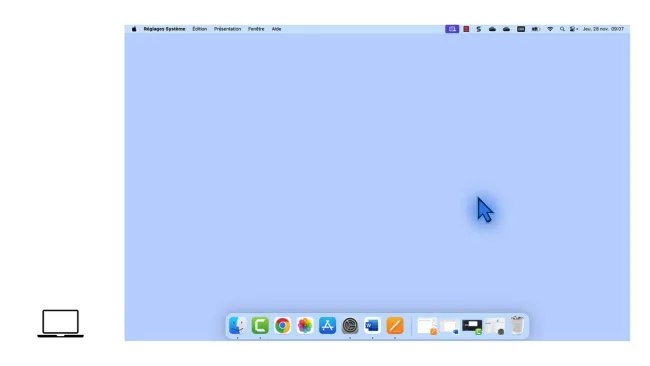Open the Apple menu

click(134, 29)
